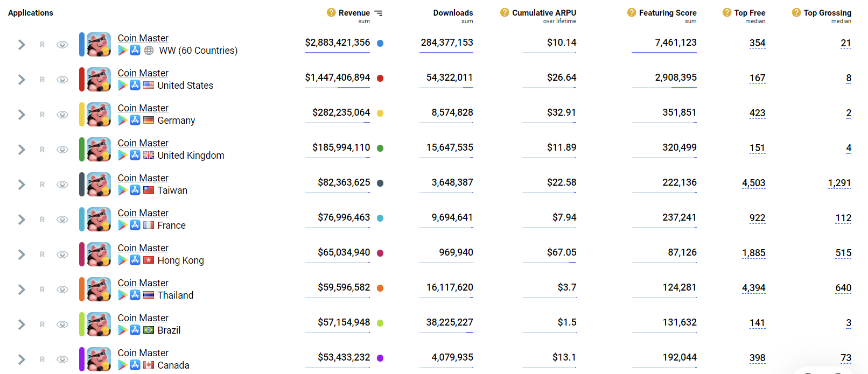Click Google Play icon in Germany row
Viewport: 868px width, 374px height.
(x=123, y=120)
